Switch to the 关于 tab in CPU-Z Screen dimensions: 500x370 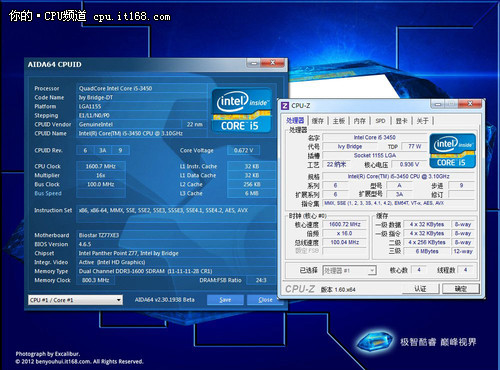422,121
